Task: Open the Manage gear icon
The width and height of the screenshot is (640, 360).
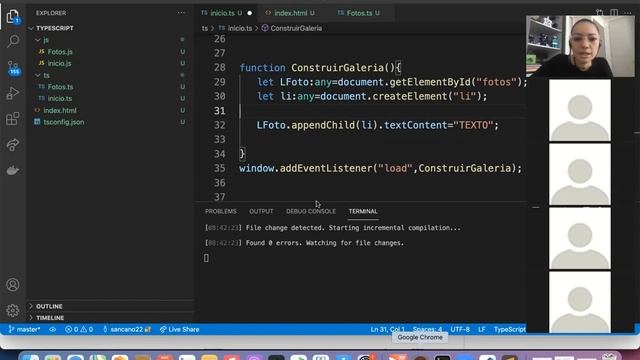Action: point(13,311)
